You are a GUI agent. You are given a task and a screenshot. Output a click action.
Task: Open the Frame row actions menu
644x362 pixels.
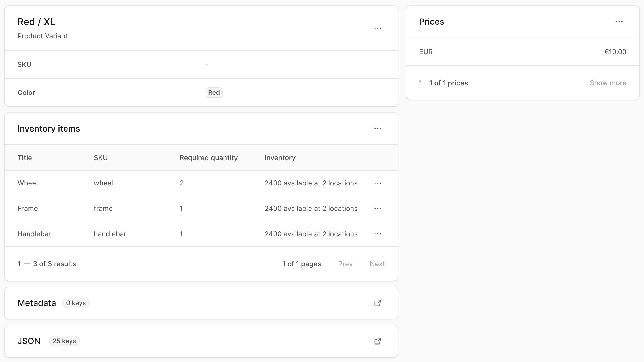point(378,209)
